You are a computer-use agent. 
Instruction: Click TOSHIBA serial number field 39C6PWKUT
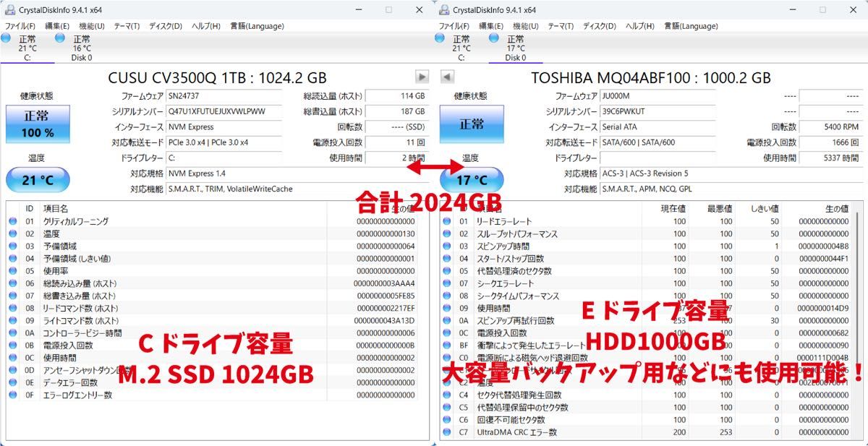tap(659, 111)
